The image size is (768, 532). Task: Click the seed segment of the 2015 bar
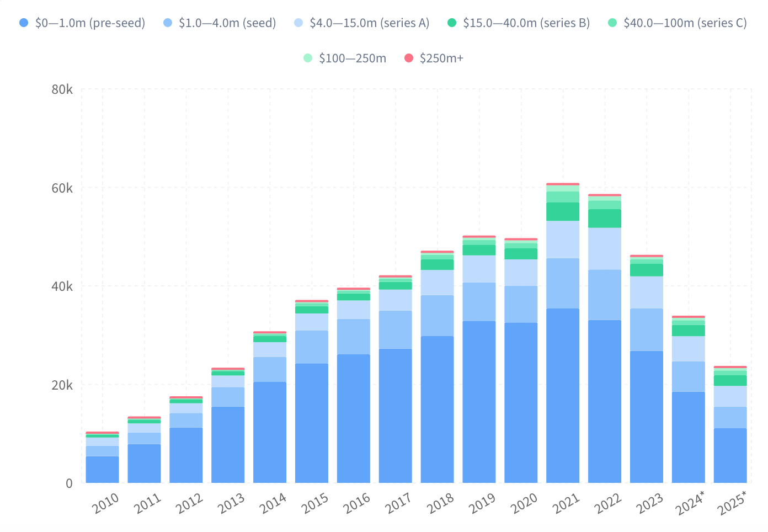click(312, 347)
